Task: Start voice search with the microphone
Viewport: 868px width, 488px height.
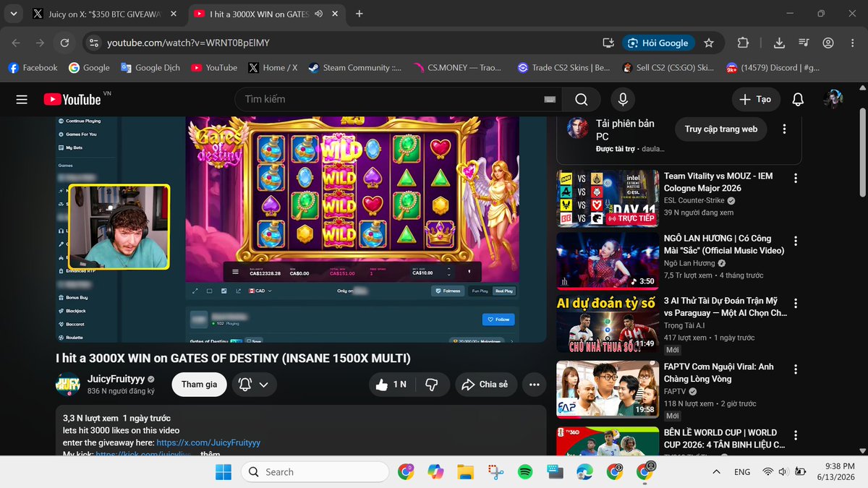Action: [x=622, y=99]
